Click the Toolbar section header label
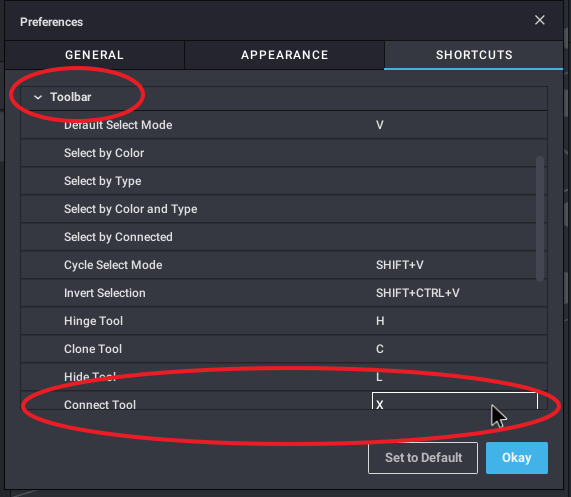The image size is (571, 497). click(71, 97)
